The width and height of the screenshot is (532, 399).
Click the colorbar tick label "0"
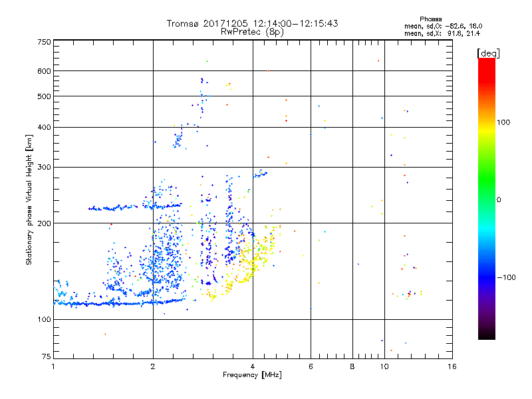click(499, 200)
